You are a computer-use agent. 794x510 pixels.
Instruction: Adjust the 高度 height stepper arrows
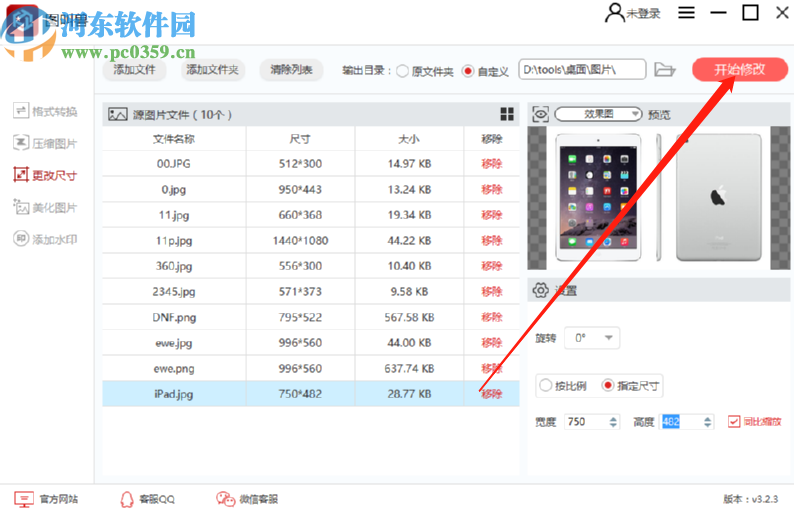pos(707,422)
